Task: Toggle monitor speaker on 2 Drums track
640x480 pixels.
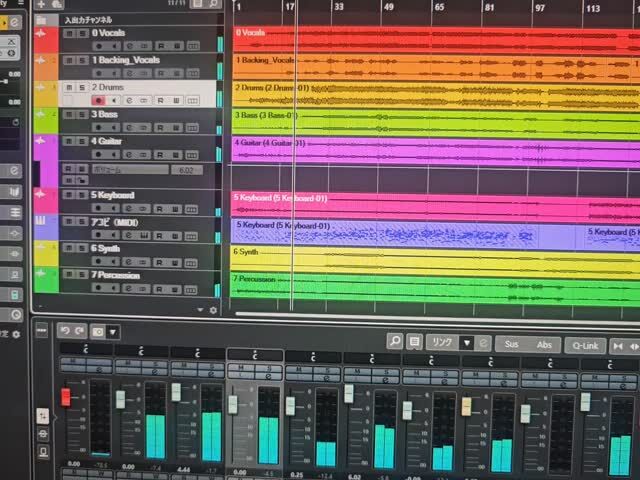Action: pyautogui.click(x=114, y=100)
